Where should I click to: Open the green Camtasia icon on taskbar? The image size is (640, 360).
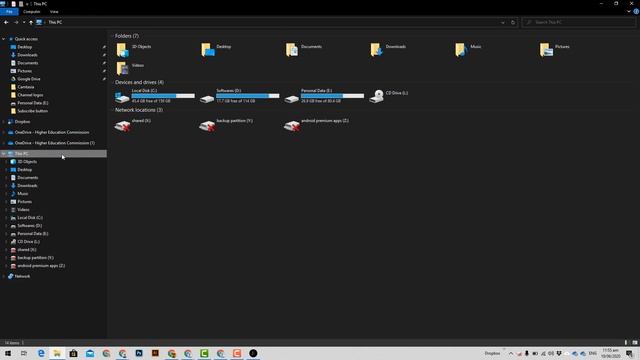coord(204,353)
